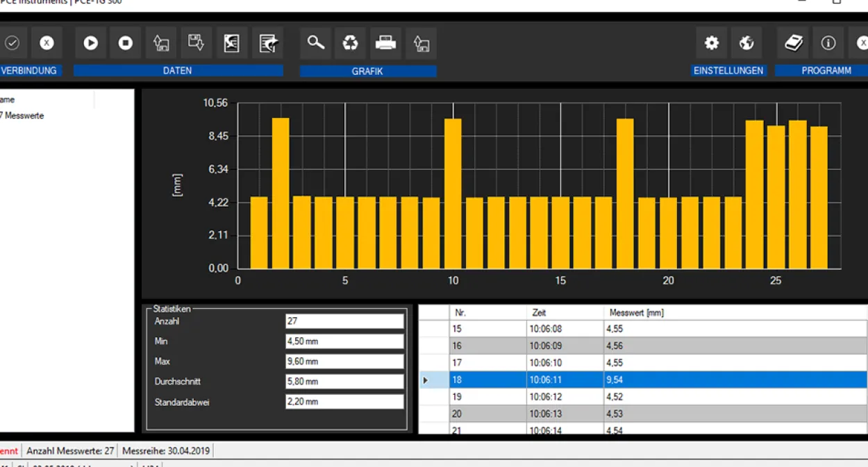Click the tall bar at measurement 10
This screenshot has width=868, height=467.
tap(453, 194)
